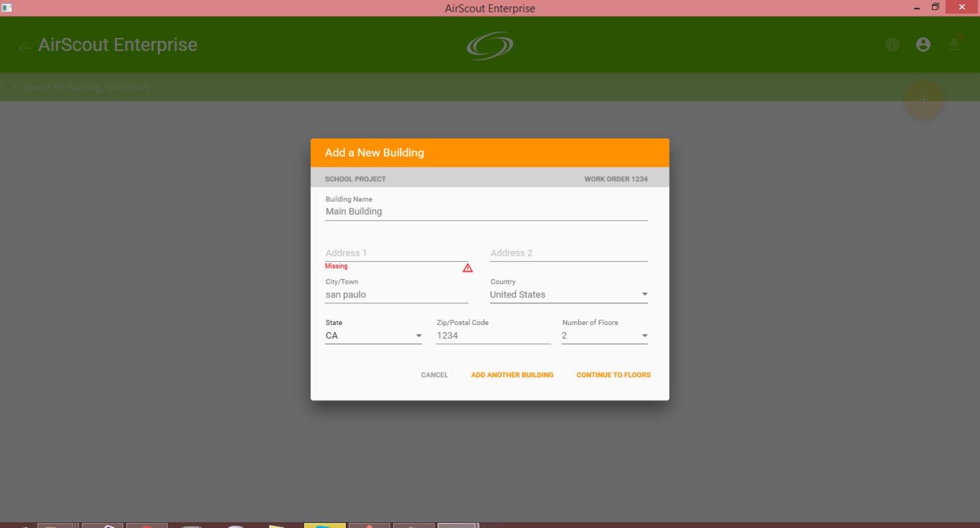
Task: Expand the Country dropdown showing United States
Action: coord(569,295)
